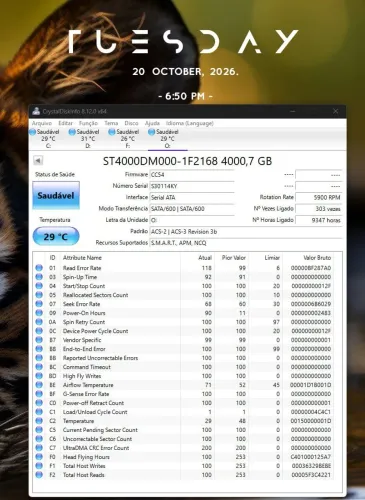Viewport: 365px width, 500px height.
Task: Click the status circle for Airflow Temperature
Action: click(39, 385)
